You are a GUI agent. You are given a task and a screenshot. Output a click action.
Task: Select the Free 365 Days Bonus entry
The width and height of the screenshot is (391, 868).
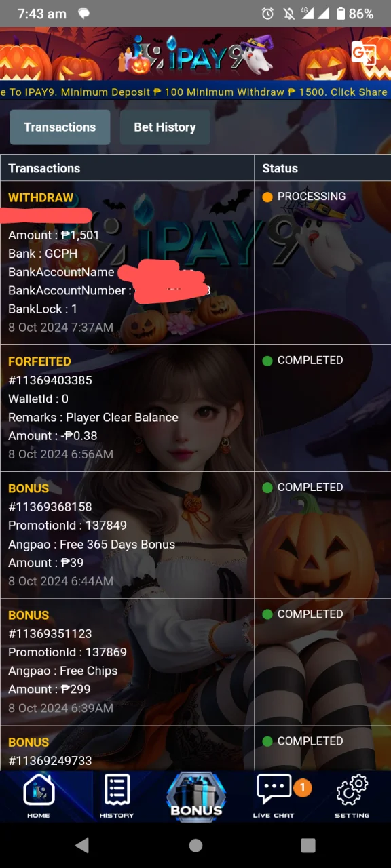(x=127, y=535)
